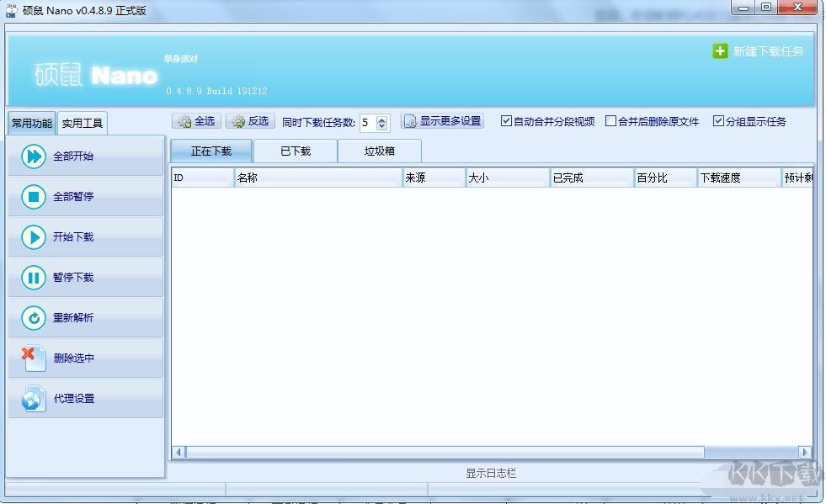This screenshot has height=504, width=826.
Task: Toggle 分组显示任务 checkbox
Action: pyautogui.click(x=718, y=121)
